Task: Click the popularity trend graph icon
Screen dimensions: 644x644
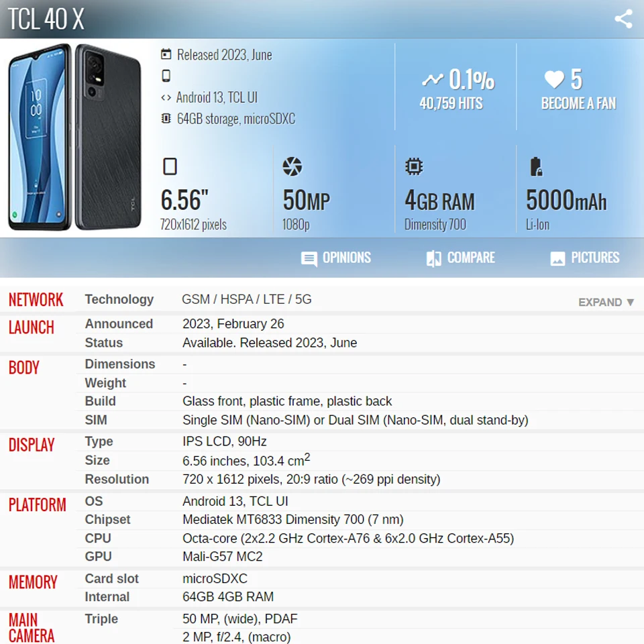Action: 433,79
